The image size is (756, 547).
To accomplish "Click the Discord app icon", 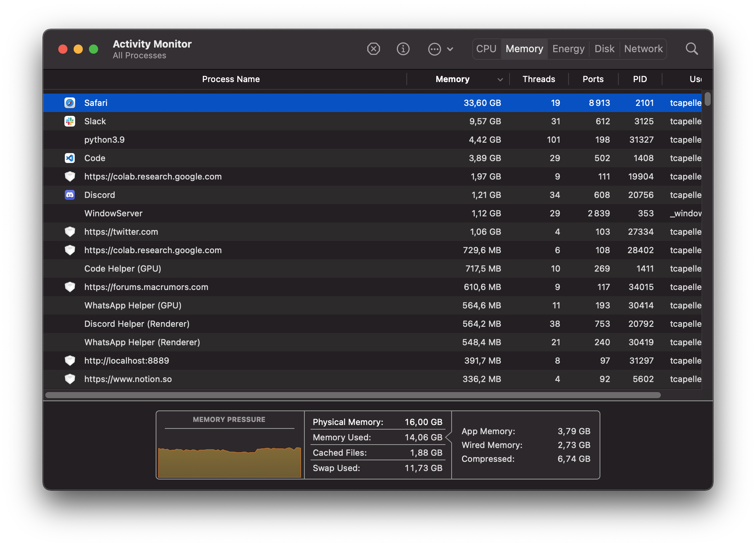I will (70, 195).
